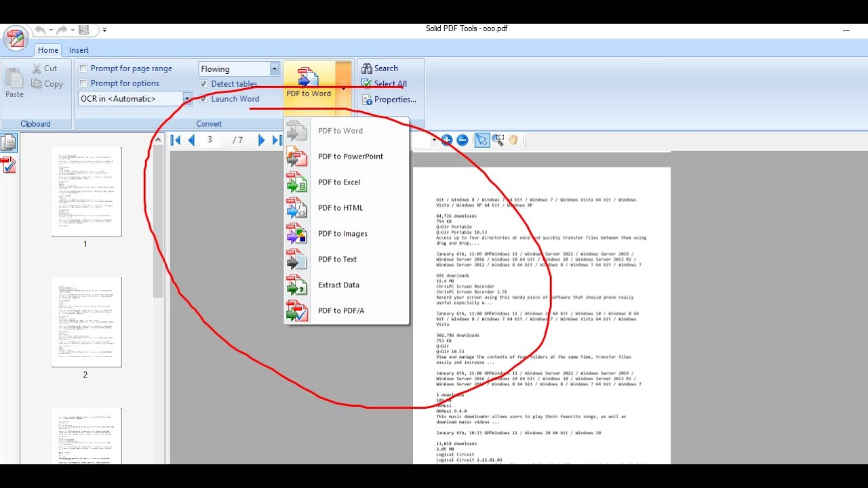This screenshot has height=488, width=868.
Task: Uncheck the Launch Word checkbox
Action: click(x=204, y=99)
